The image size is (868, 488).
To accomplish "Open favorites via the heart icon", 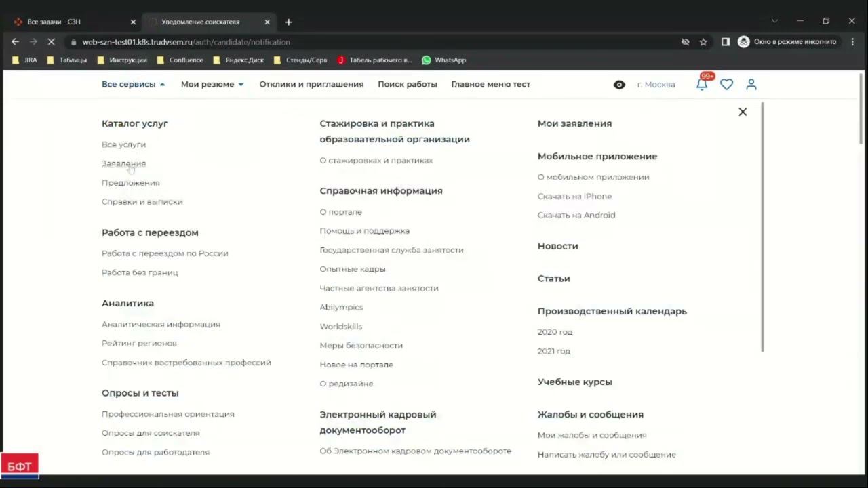I will click(726, 85).
